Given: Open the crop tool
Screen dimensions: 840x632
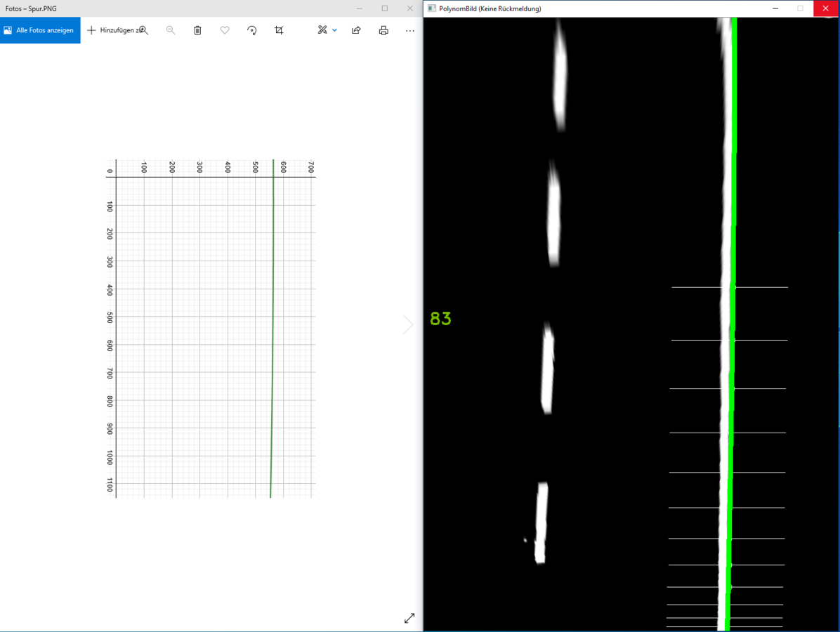Looking at the screenshot, I should pyautogui.click(x=279, y=30).
